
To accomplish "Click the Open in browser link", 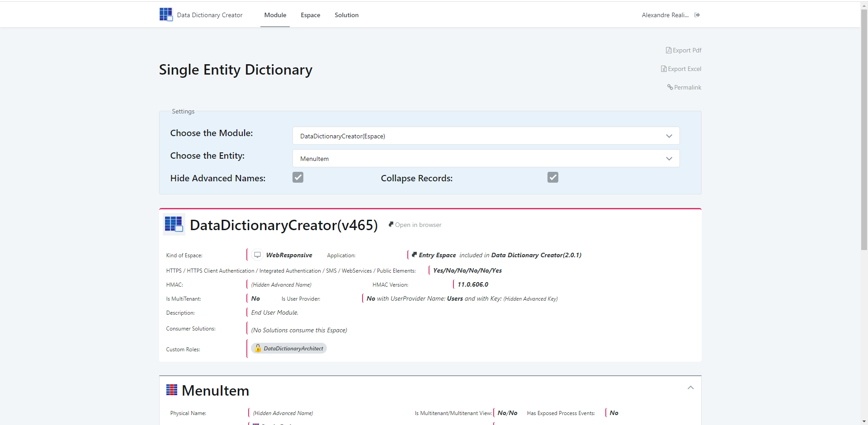I will (x=418, y=225).
